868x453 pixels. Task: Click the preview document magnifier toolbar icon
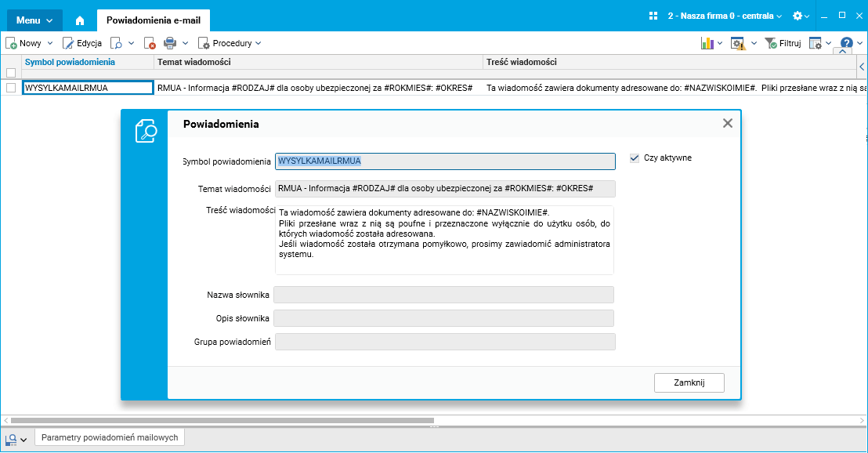116,43
